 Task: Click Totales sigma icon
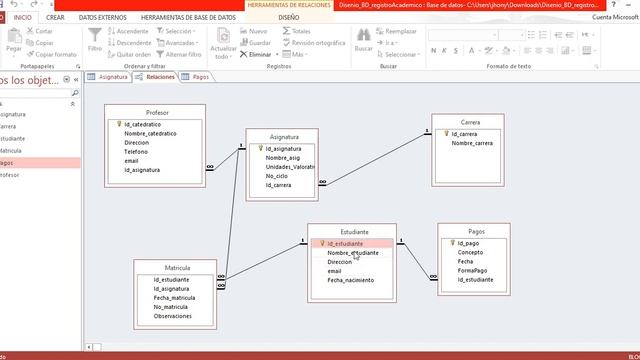tap(286, 31)
